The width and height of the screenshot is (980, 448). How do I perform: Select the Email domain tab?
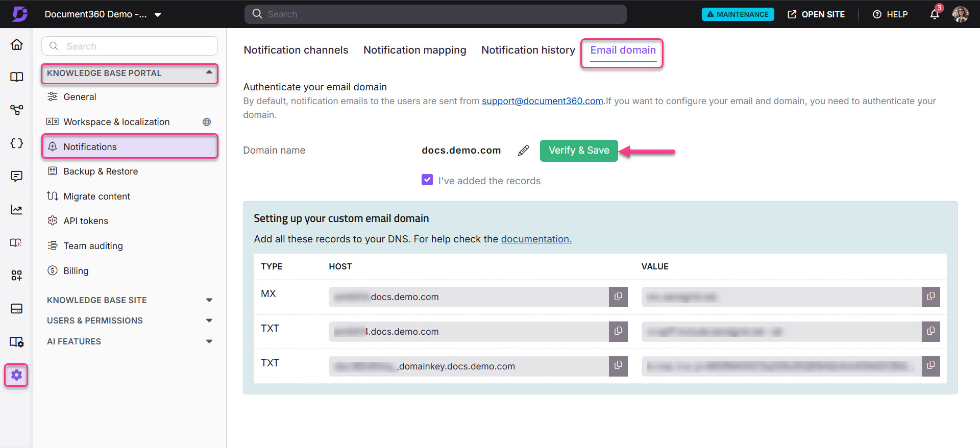(623, 50)
